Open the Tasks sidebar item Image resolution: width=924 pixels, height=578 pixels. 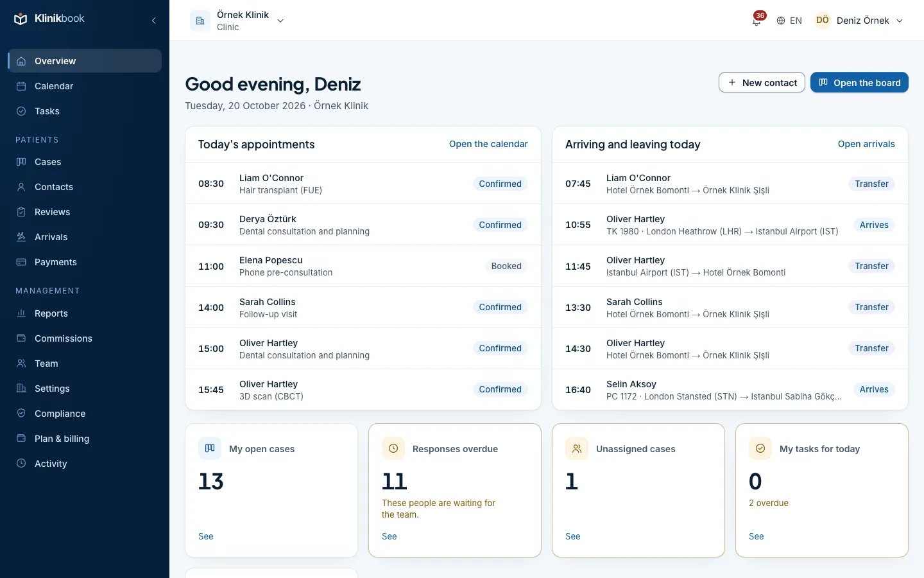click(85, 111)
